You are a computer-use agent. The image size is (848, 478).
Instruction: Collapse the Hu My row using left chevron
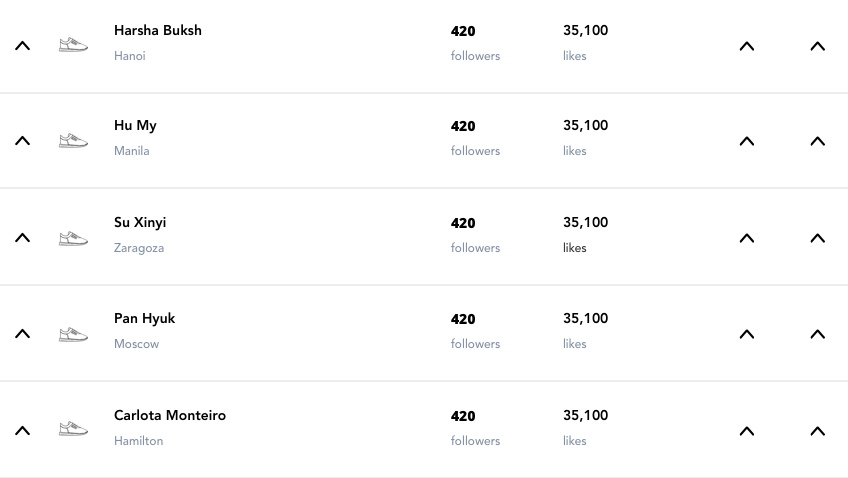pyautogui.click(x=22, y=141)
